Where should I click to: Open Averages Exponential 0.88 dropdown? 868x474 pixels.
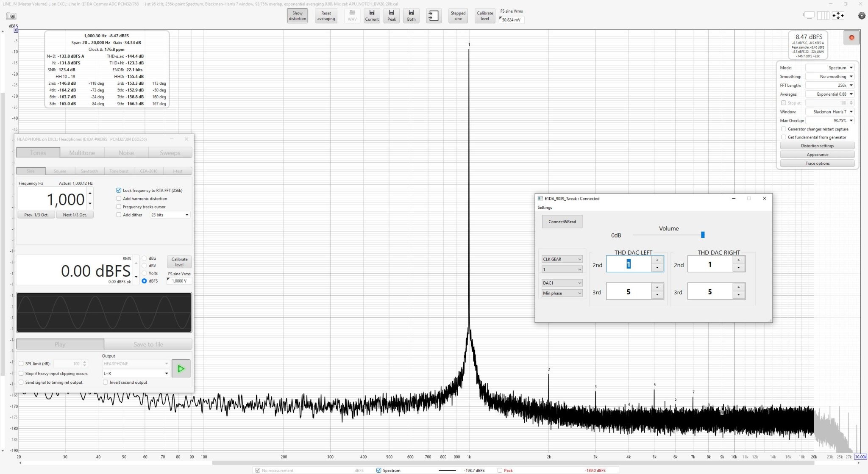[830, 94]
